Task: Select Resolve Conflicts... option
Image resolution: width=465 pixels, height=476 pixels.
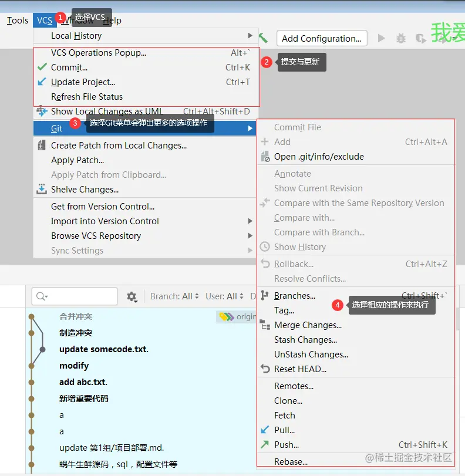Action: (x=356, y=278)
